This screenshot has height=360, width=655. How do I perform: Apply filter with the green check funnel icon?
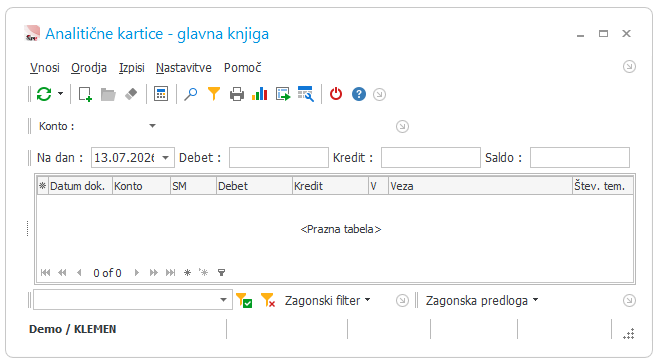(x=244, y=300)
